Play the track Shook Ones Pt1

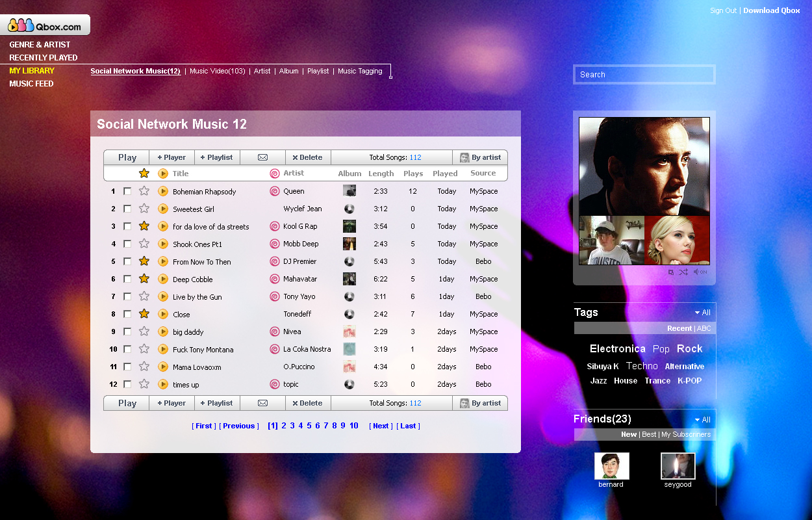163,244
